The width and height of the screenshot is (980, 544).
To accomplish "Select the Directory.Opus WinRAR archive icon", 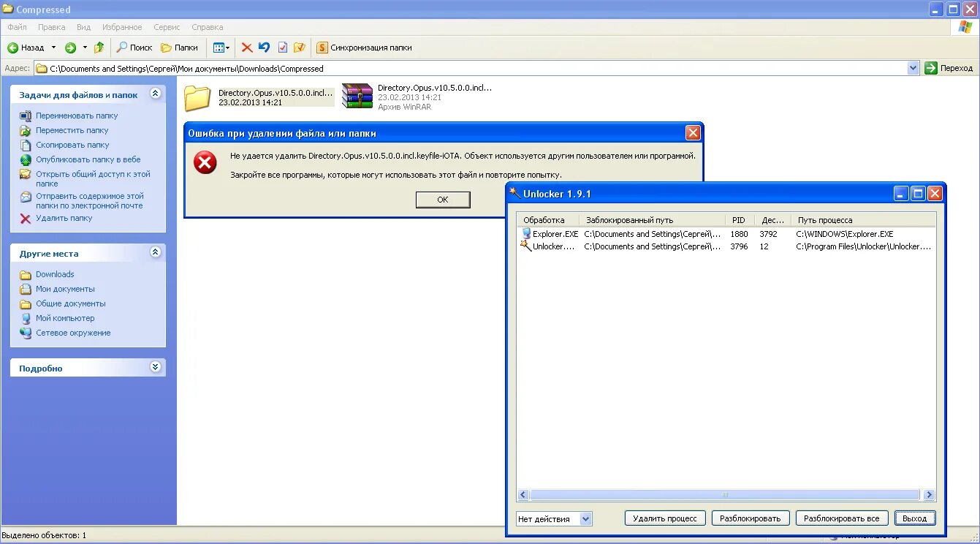I will 357,96.
